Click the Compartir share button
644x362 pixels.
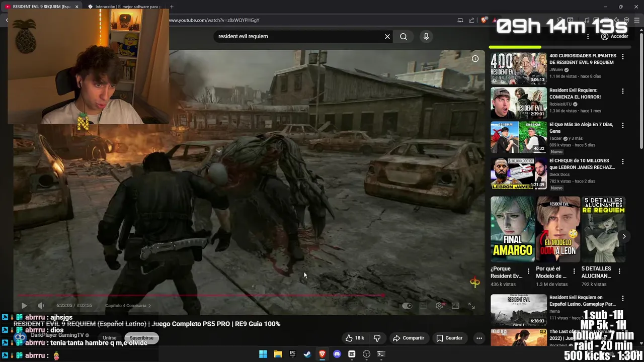click(x=409, y=338)
